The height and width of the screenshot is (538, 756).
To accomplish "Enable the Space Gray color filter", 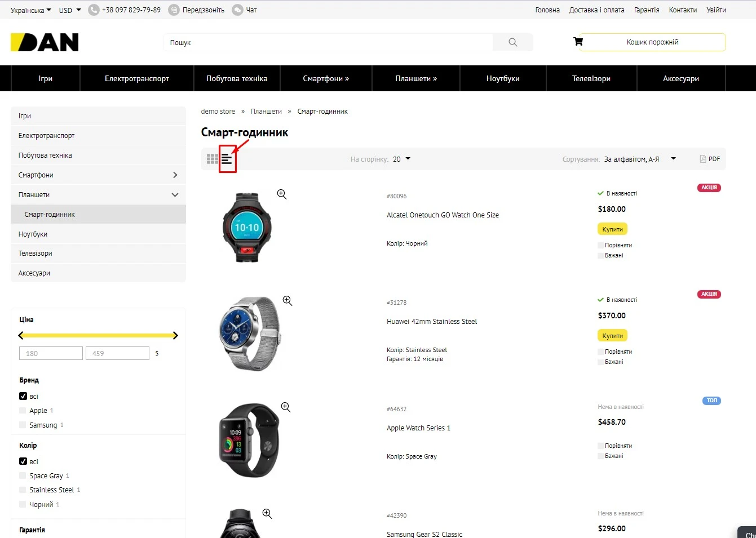I will point(23,476).
